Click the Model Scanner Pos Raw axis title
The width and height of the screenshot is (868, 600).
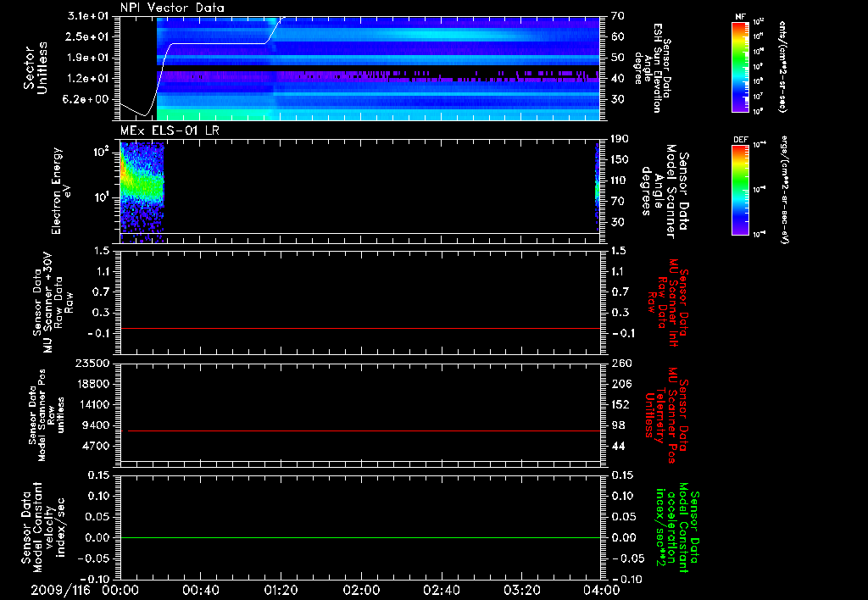pyautogui.click(x=47, y=415)
